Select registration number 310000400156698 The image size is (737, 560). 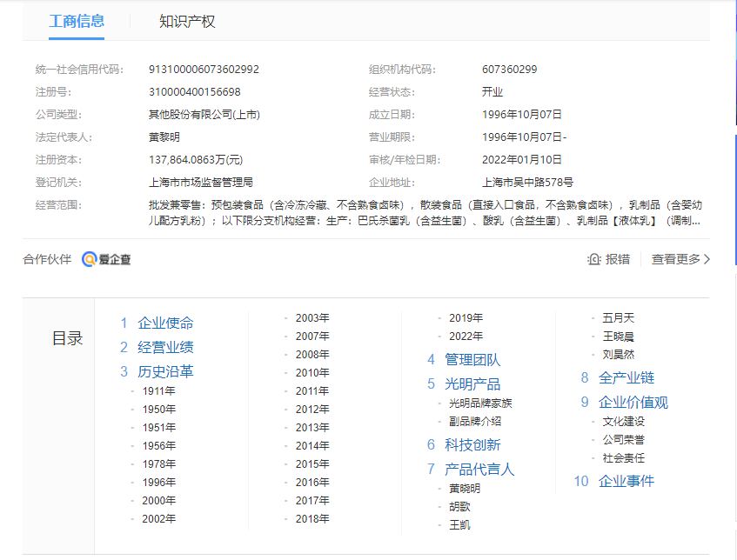(x=195, y=92)
